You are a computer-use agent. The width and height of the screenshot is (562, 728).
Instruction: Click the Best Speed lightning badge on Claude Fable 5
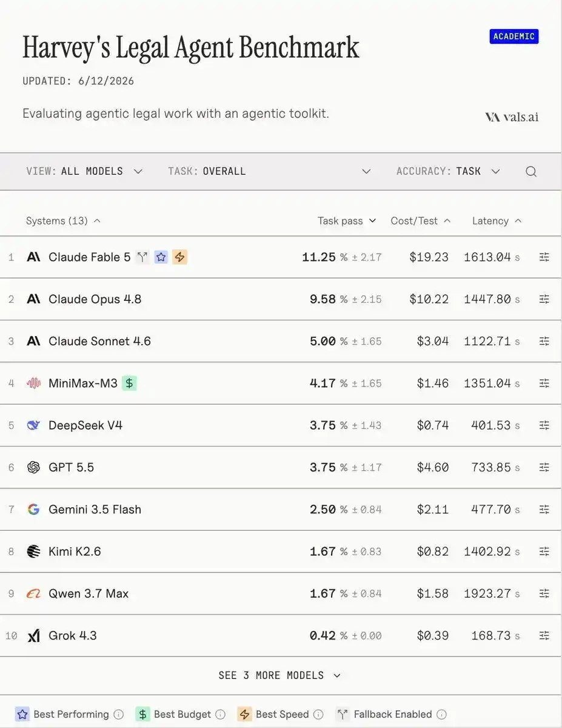click(x=179, y=257)
